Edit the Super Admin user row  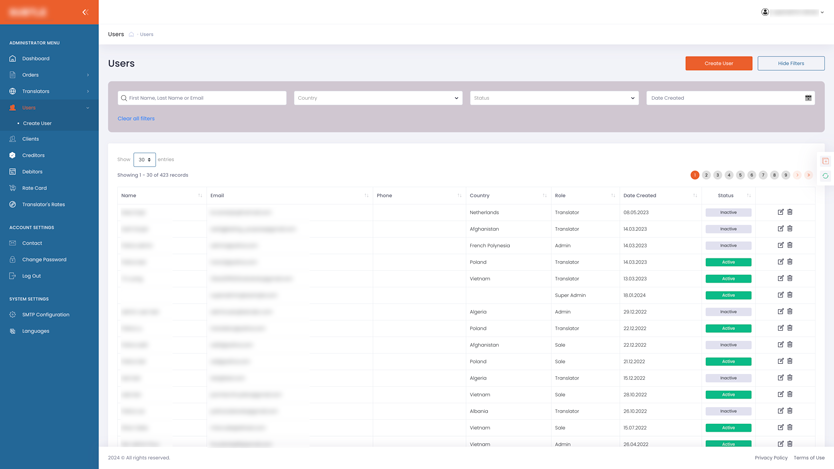point(780,295)
